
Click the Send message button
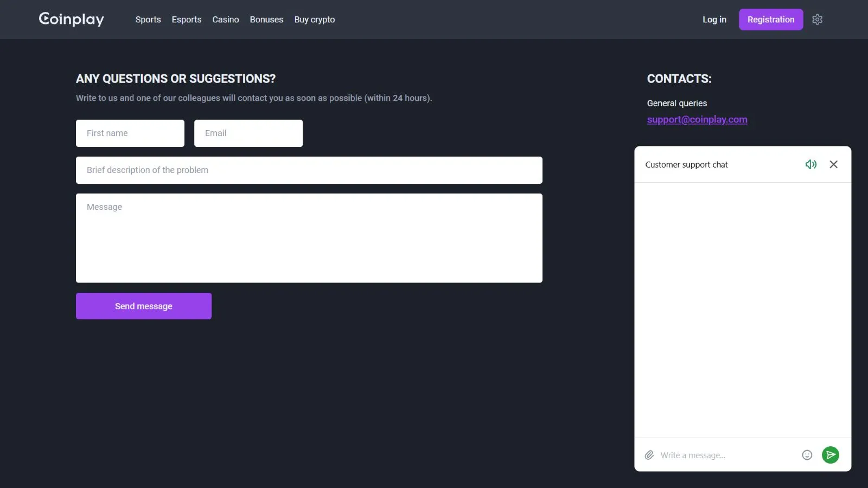click(x=144, y=306)
